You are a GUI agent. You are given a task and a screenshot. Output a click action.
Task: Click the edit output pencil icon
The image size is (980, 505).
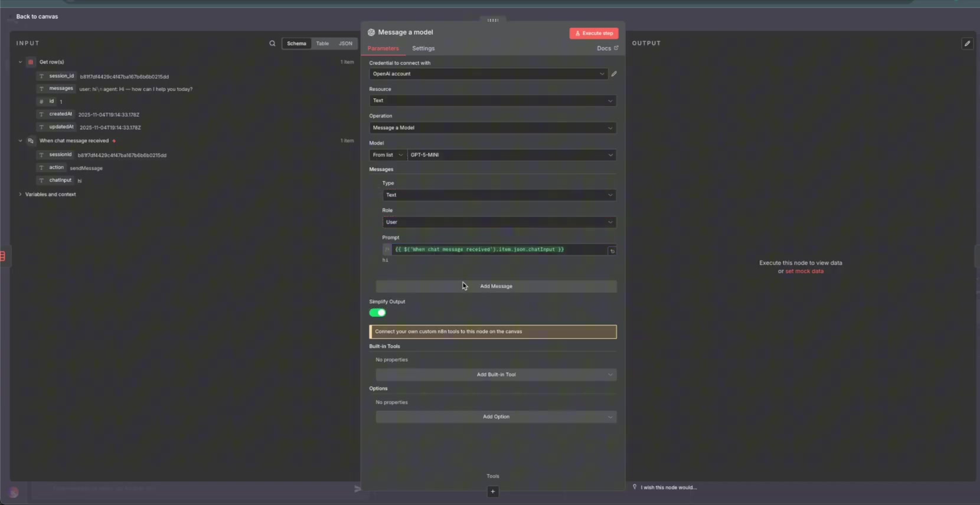pos(967,43)
